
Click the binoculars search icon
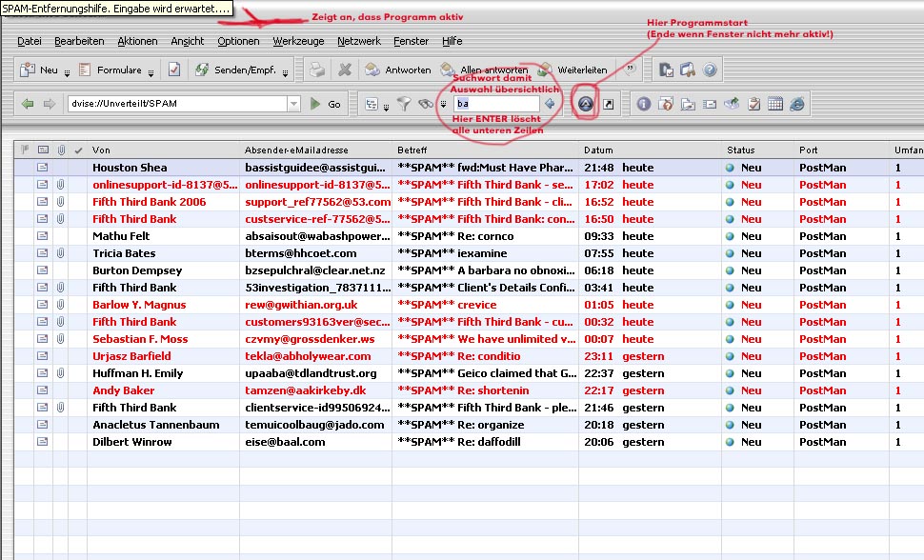click(x=425, y=104)
